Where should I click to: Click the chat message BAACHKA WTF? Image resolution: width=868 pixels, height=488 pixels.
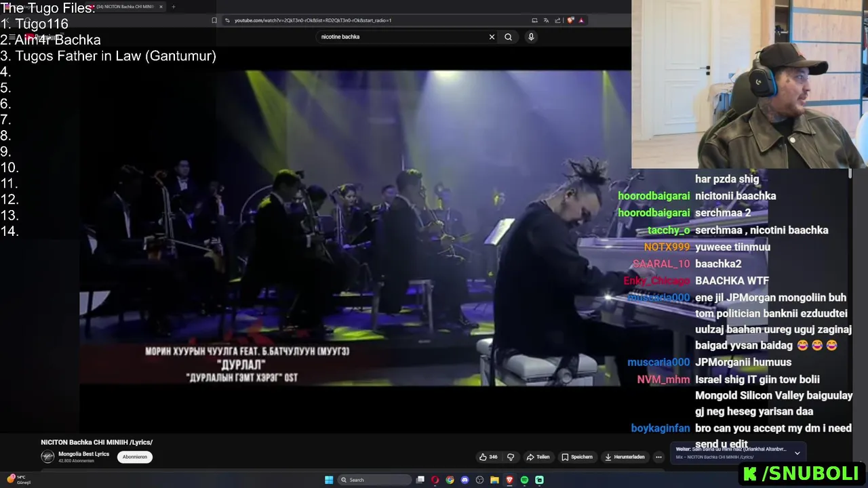pos(732,281)
